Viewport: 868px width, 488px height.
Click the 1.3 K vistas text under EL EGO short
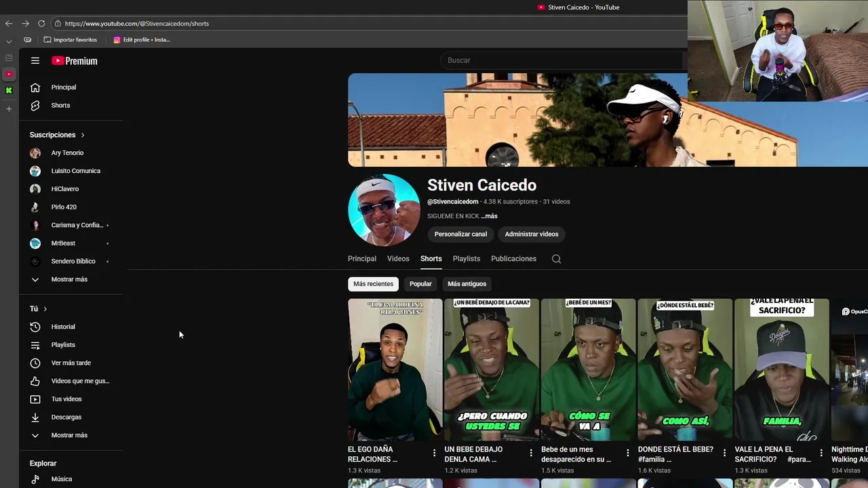coord(364,471)
